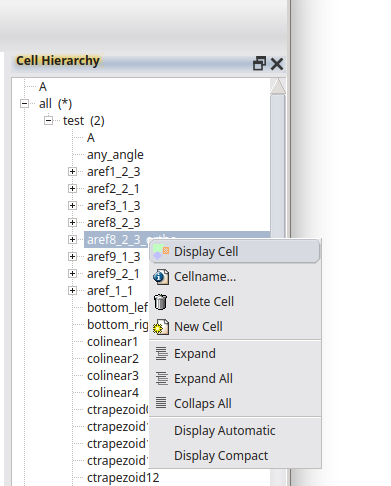Image resolution: width=391 pixels, height=486 pixels.
Task: Select top-level cell A
Action: tap(43, 87)
